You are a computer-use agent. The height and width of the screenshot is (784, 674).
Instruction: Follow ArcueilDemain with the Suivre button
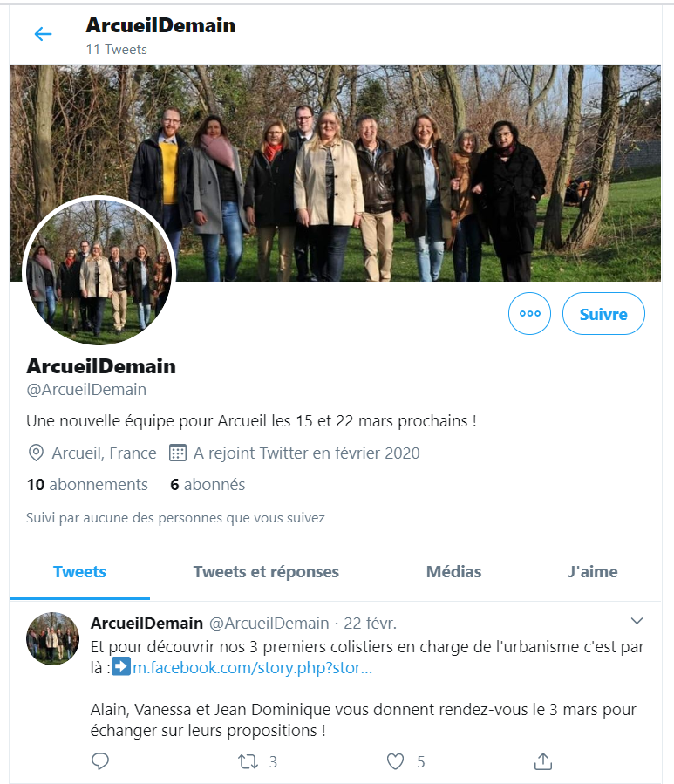603,313
